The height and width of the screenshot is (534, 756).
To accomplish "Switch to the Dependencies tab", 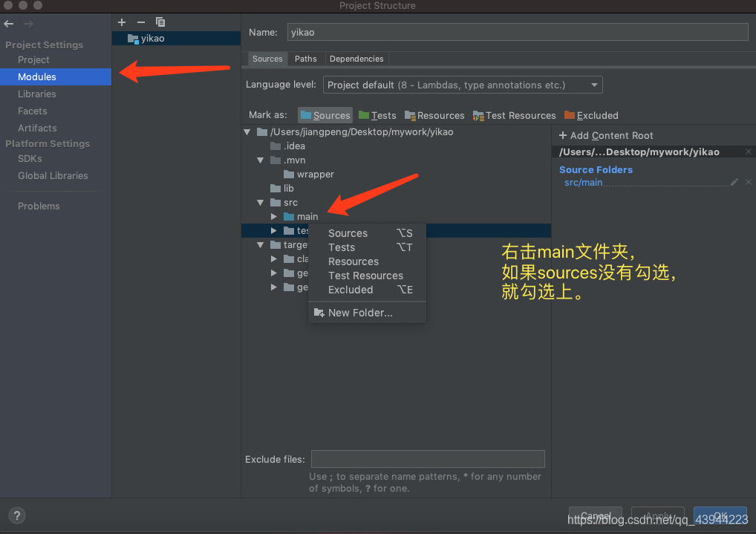I will point(356,58).
